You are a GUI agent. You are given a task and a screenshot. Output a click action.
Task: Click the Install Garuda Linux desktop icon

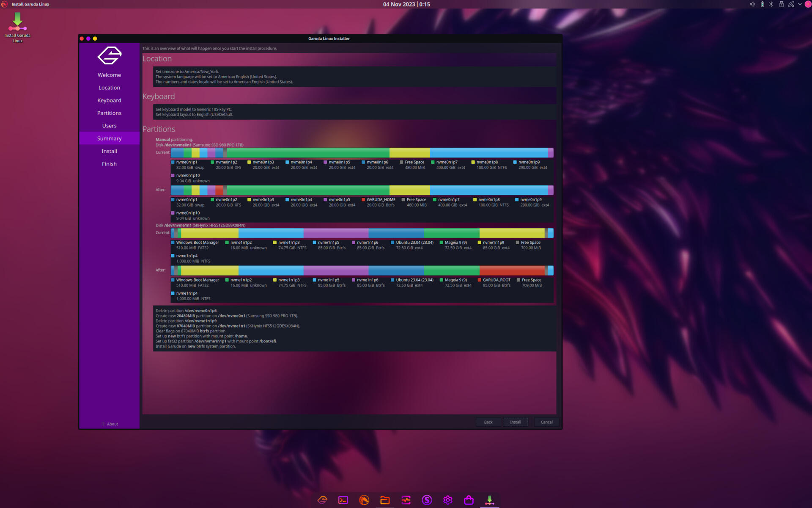(x=17, y=28)
